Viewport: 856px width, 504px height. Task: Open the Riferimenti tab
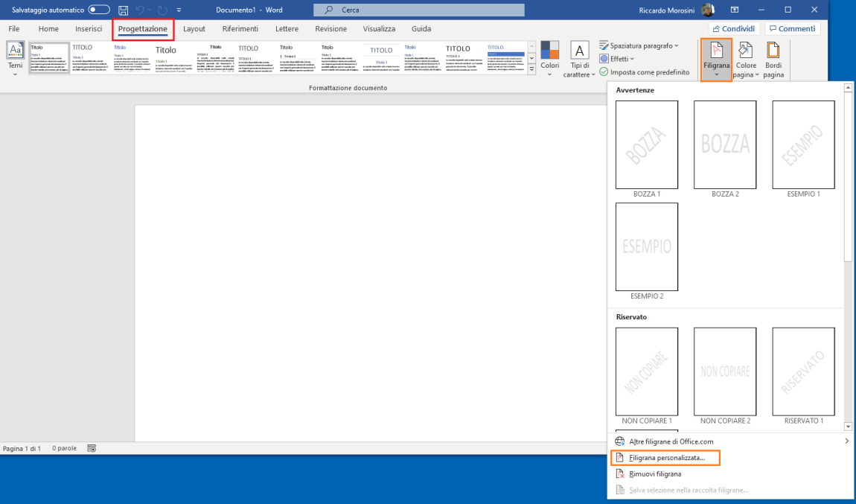240,28
